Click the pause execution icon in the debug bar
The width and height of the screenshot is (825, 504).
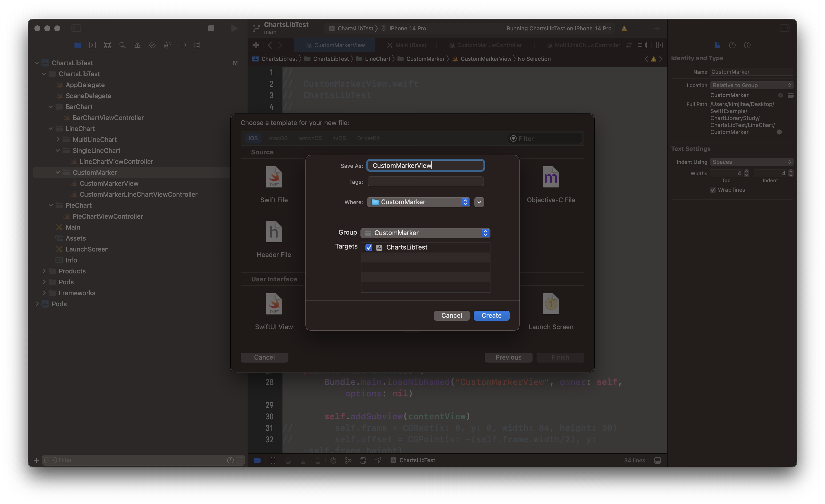pos(273,460)
